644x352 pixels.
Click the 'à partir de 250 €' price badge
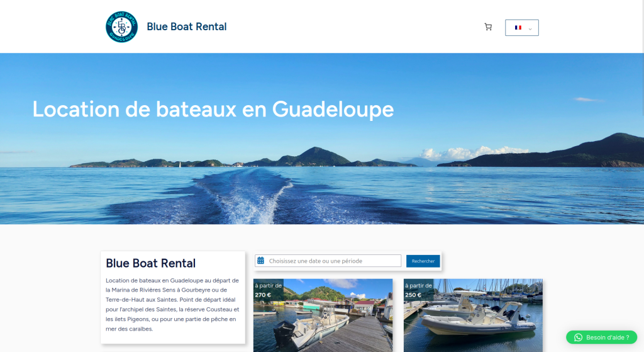pyautogui.click(x=418, y=290)
